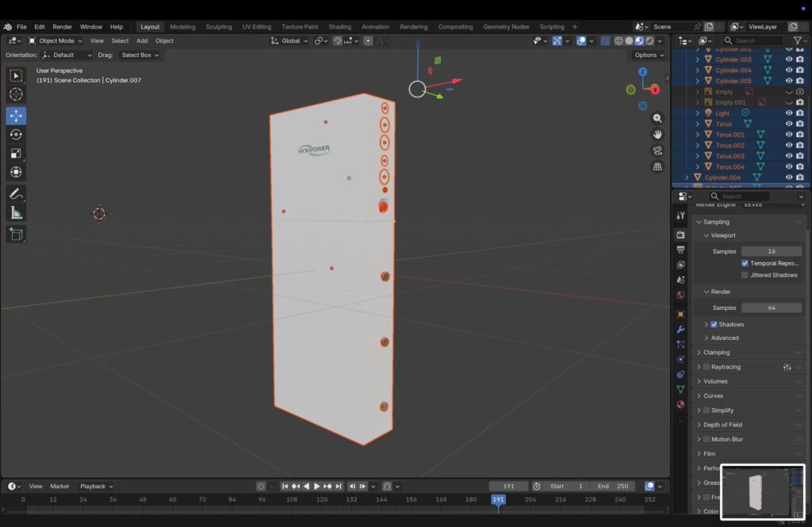Expand the Clamping panel
This screenshot has width=812, height=527.
click(716, 353)
